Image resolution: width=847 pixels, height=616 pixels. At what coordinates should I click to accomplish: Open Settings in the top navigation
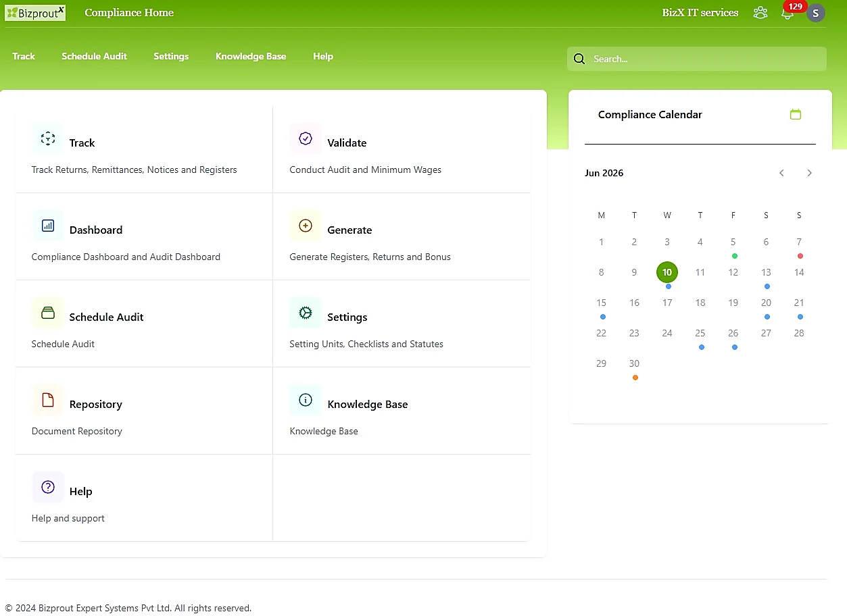[x=171, y=56]
